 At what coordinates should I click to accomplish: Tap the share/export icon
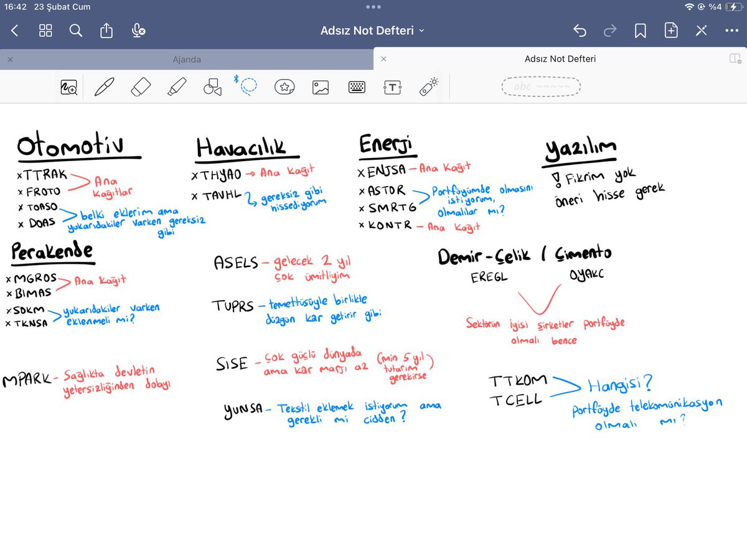[106, 30]
